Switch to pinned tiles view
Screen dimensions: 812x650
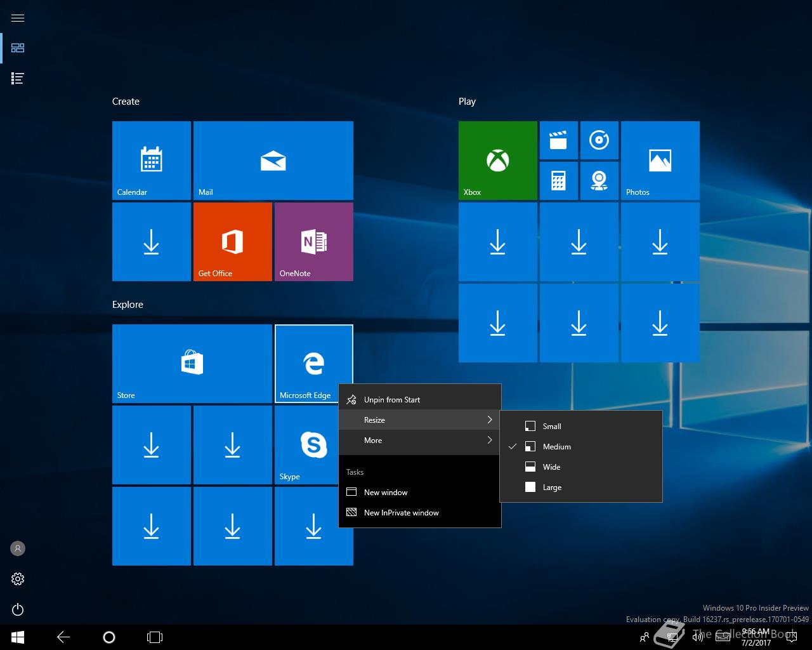[18, 48]
